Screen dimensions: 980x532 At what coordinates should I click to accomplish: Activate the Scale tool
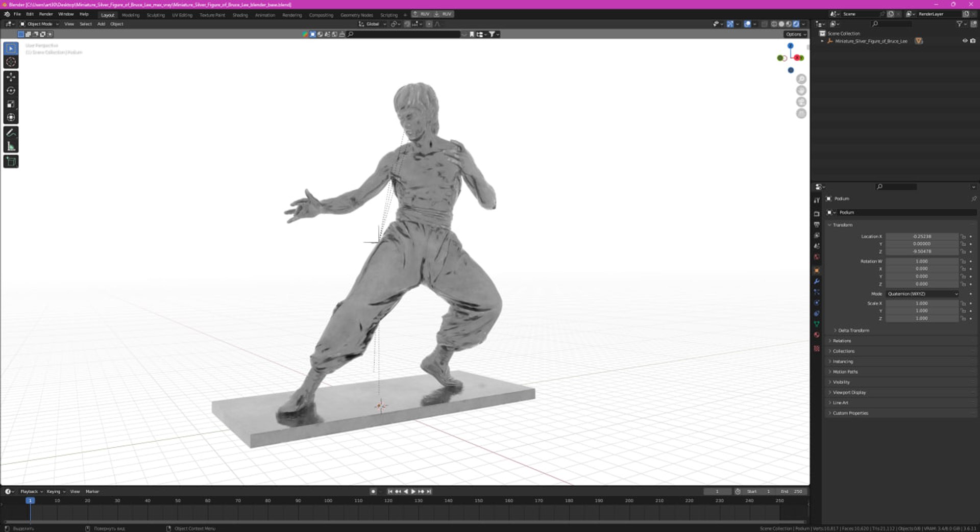coord(11,104)
